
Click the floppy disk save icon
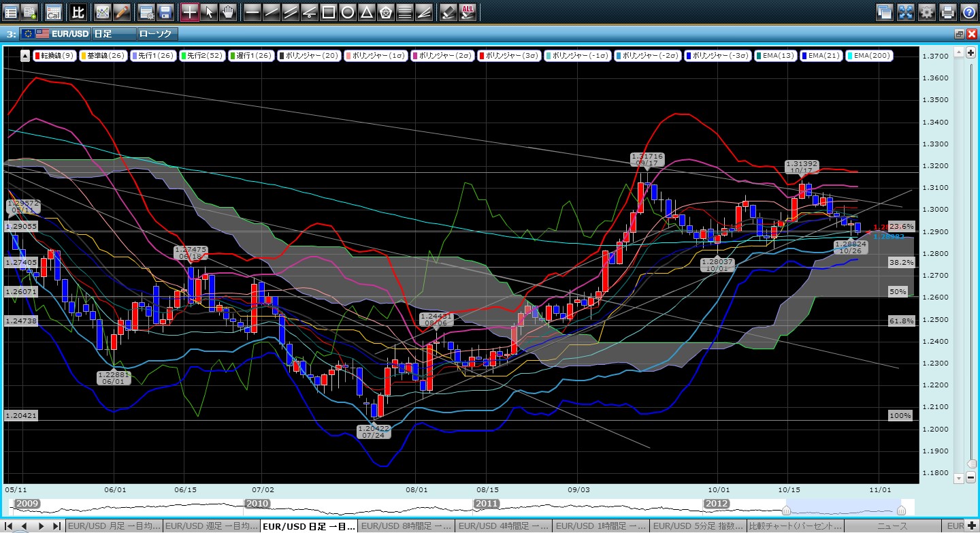165,12
